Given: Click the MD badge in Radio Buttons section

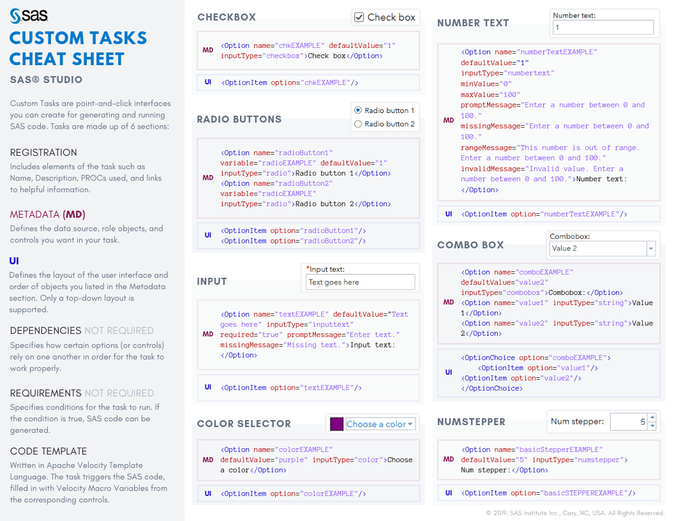Looking at the screenshot, I should [208, 178].
